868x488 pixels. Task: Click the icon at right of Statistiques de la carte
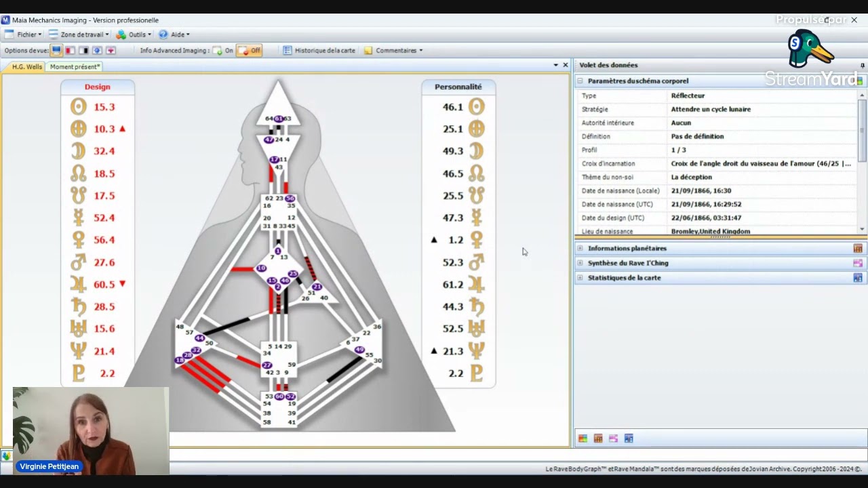[x=858, y=278]
